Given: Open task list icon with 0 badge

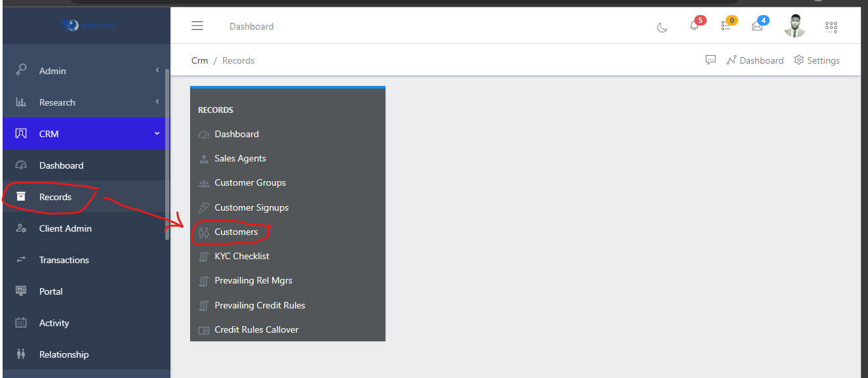Looking at the screenshot, I should [726, 26].
